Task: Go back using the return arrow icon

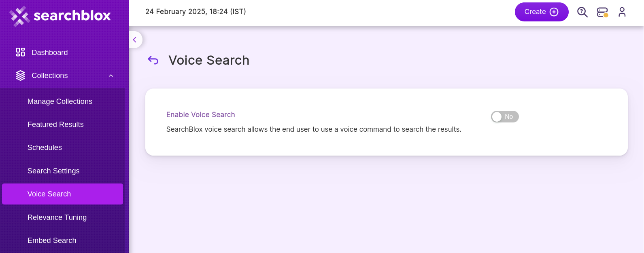Action: click(153, 60)
